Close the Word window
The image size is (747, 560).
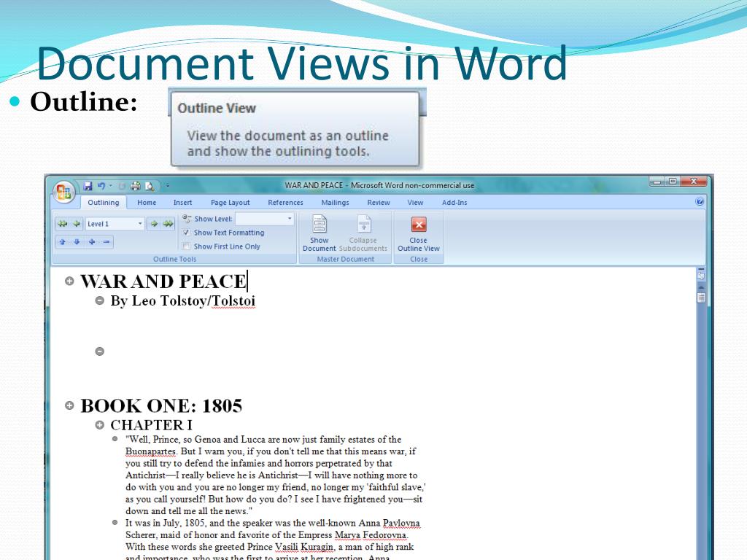[x=694, y=182]
